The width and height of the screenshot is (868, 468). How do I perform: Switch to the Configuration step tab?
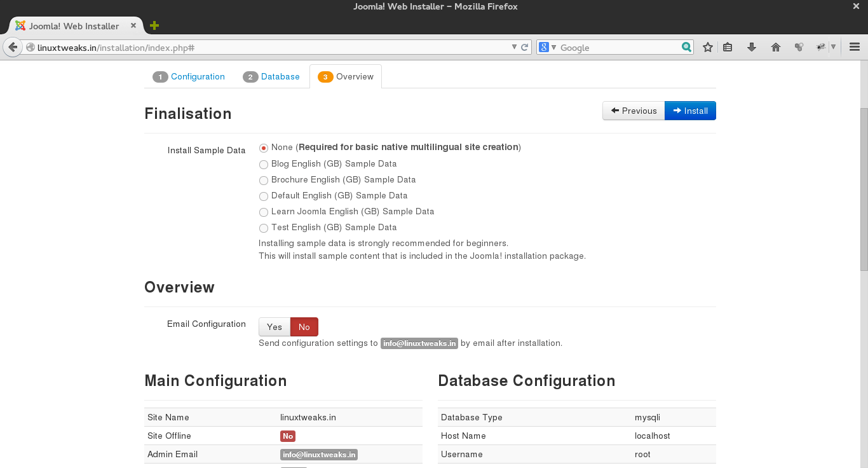[189, 77]
